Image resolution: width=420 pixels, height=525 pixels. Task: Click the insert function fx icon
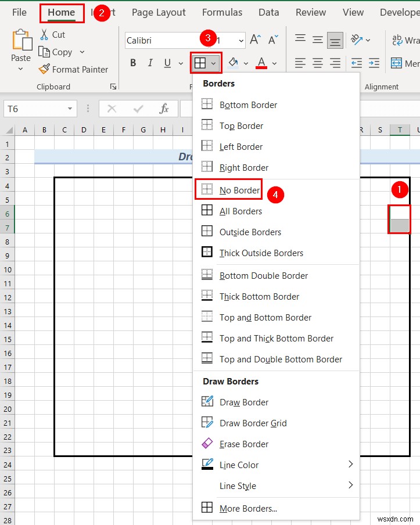click(164, 109)
